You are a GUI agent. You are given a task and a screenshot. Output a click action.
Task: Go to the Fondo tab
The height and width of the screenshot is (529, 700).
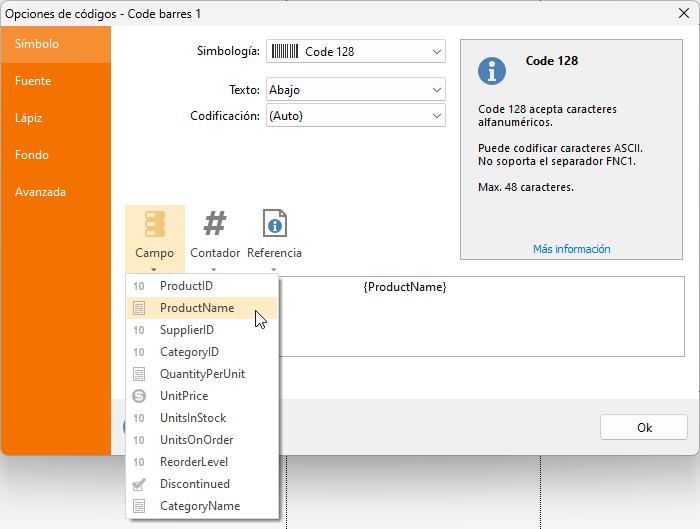coord(32,155)
